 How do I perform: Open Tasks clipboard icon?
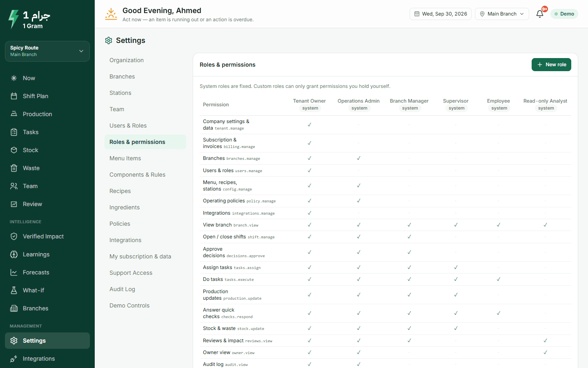tap(14, 132)
